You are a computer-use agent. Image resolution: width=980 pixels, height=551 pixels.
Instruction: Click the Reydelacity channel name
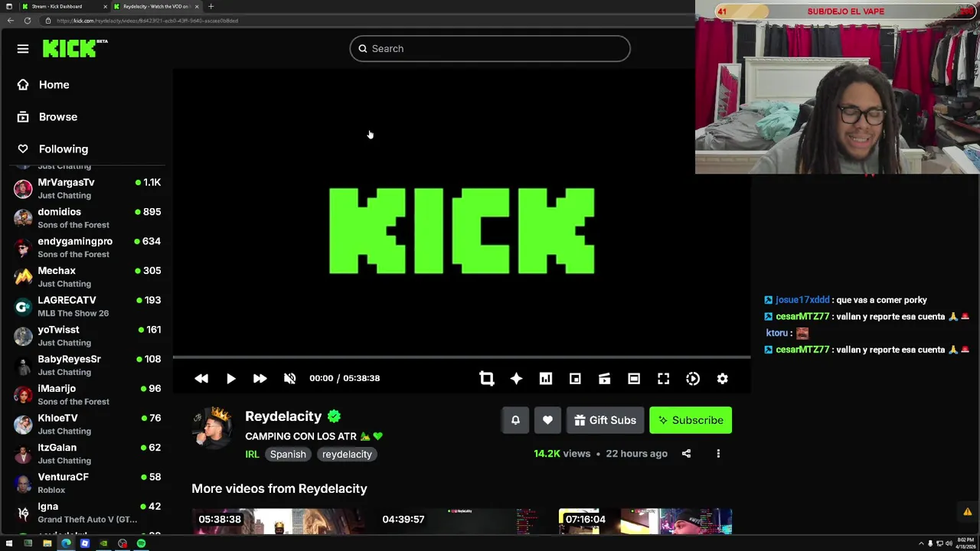point(283,416)
